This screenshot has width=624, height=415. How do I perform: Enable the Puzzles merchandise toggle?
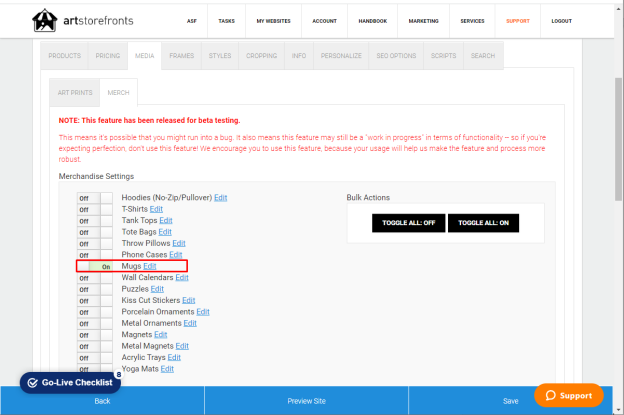(95, 289)
